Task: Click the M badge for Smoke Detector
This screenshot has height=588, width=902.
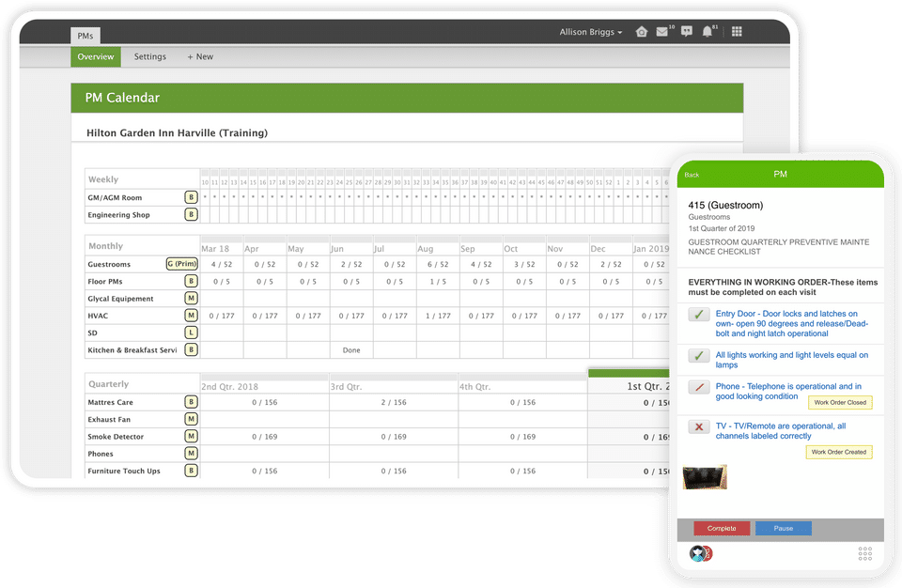Action: coord(191,437)
